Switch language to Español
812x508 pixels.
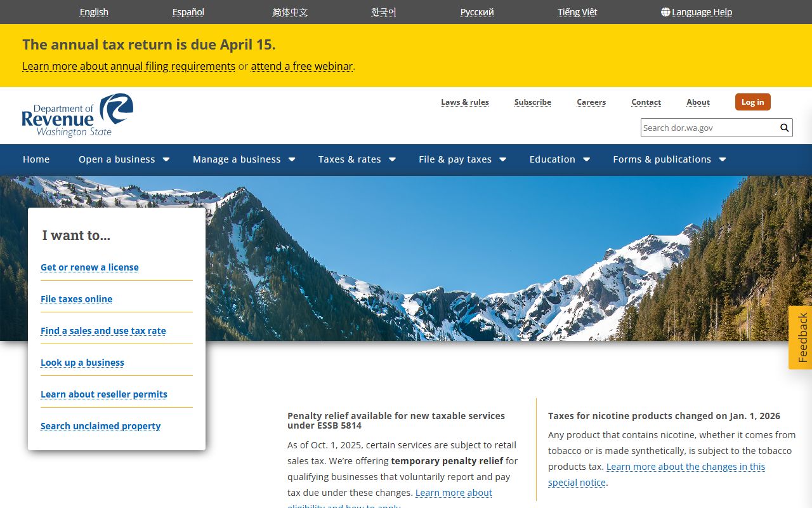point(188,12)
